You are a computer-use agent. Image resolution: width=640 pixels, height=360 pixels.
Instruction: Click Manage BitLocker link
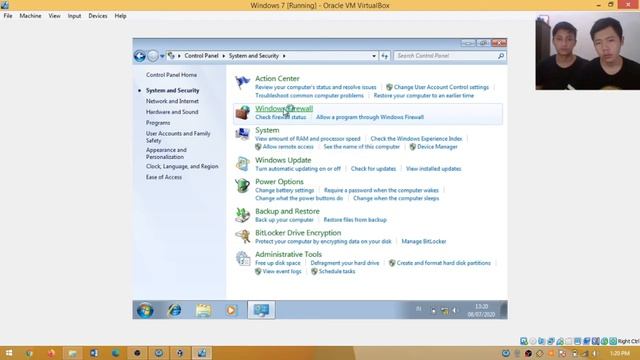pyautogui.click(x=424, y=241)
